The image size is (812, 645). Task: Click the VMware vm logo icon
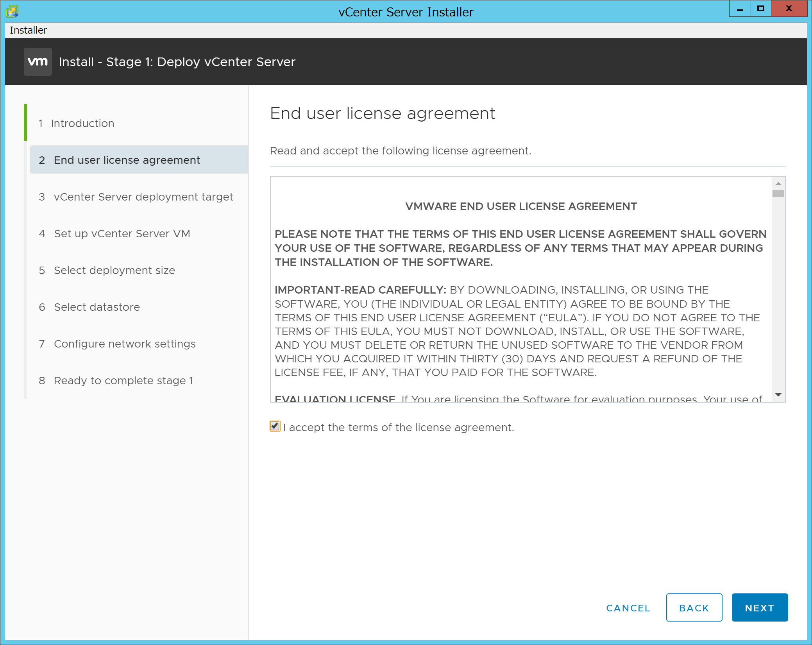(x=38, y=62)
